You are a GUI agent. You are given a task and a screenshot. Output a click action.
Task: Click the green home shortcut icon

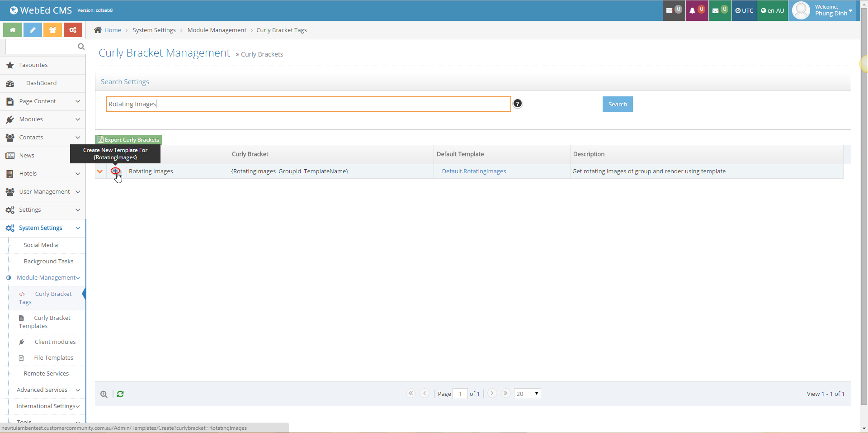(x=13, y=30)
